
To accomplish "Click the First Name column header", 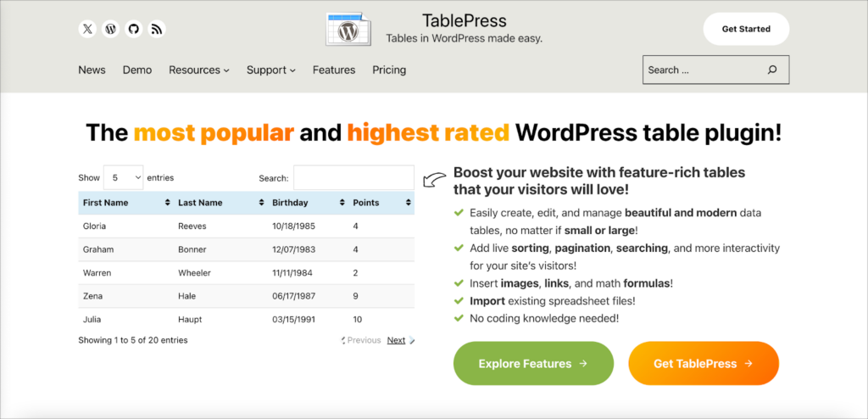I will 125,203.
